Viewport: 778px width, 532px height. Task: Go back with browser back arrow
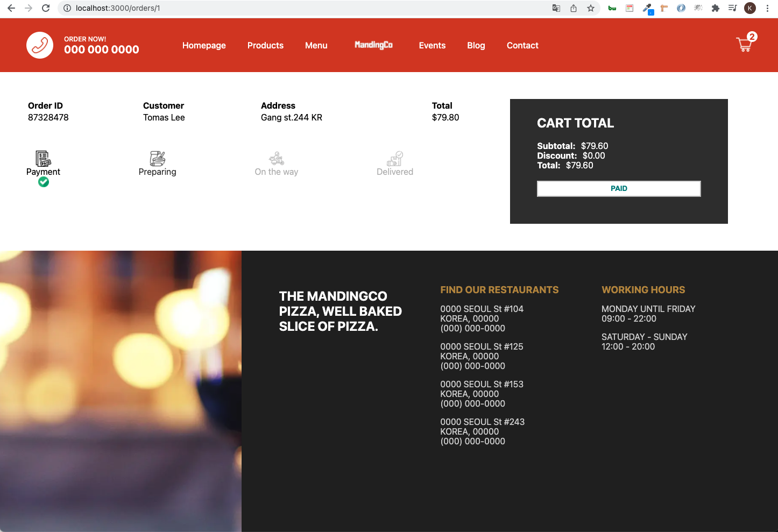coord(11,8)
